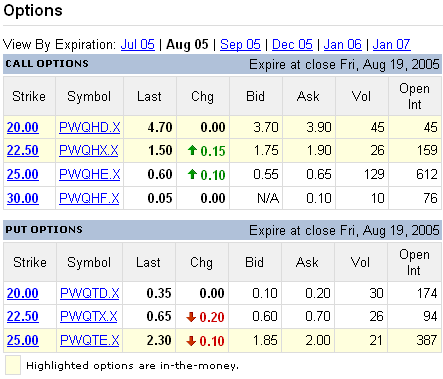Screen dimensions: 443x379
Task: Select open interest 159 in PWQHX.X row
Action: pos(427,150)
